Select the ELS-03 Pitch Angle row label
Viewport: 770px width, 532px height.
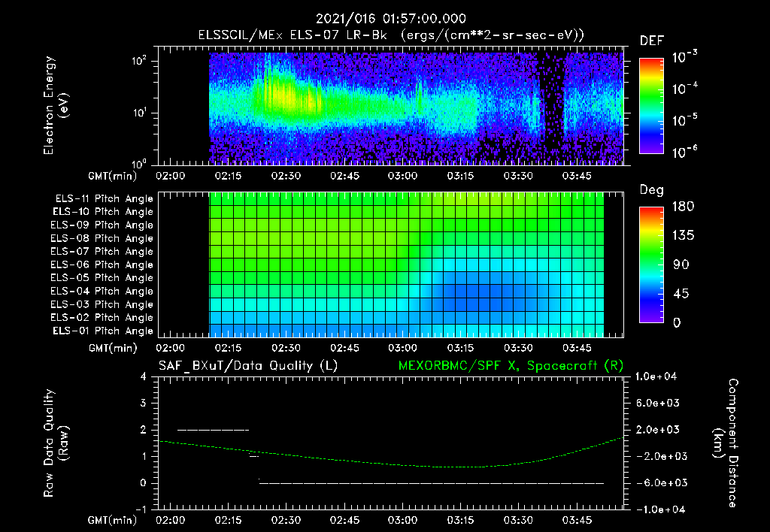pos(102,304)
